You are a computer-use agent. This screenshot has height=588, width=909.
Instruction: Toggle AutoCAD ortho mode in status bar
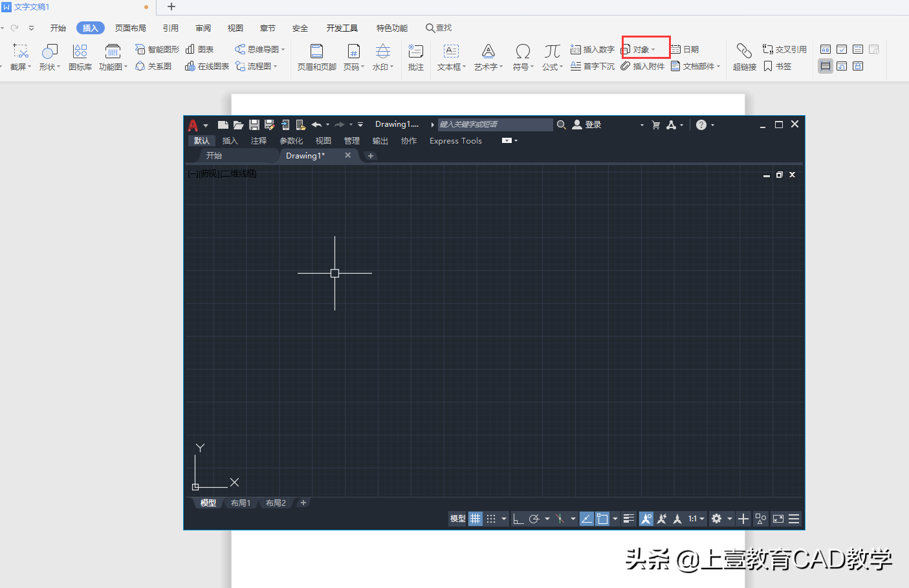click(x=518, y=519)
